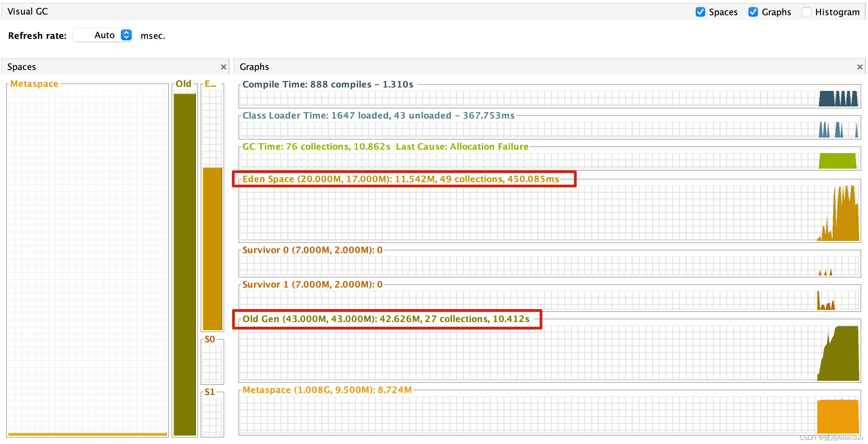Click the refresh rate down stepper arrow
The width and height of the screenshot is (868, 444).
point(126,38)
